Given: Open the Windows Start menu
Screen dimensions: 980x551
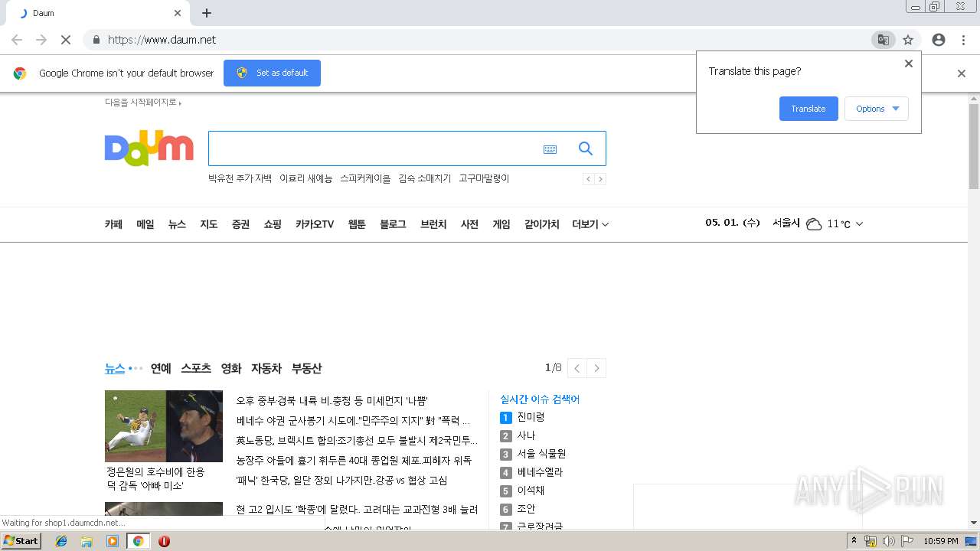Looking at the screenshot, I should click(x=21, y=541).
